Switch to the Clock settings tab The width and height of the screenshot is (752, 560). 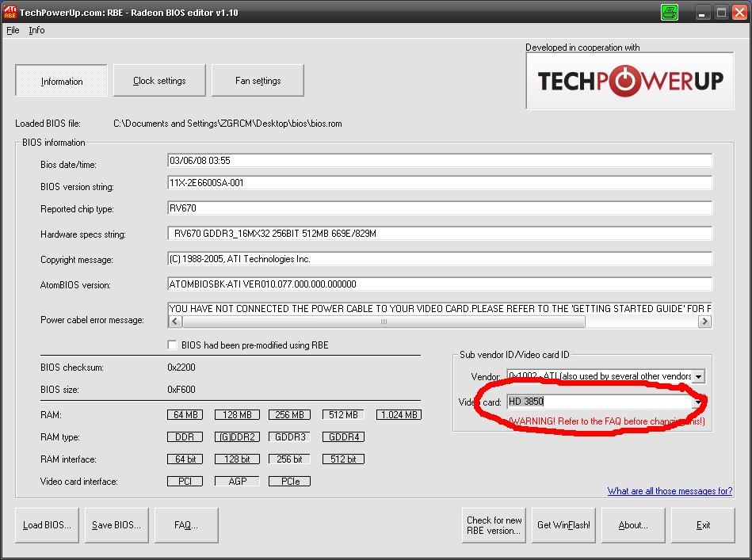pos(159,81)
